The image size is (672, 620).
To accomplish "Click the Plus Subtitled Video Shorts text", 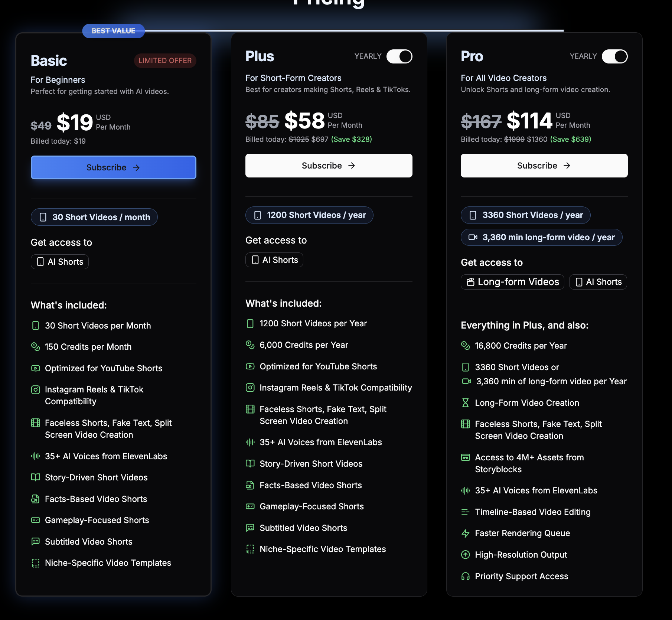I will coord(303,528).
